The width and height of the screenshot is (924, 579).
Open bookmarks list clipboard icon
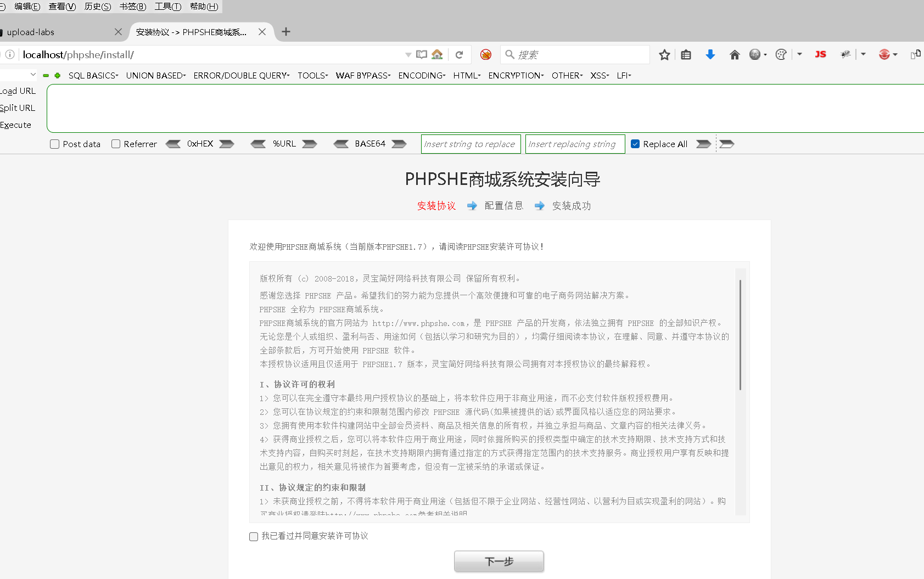(x=686, y=54)
